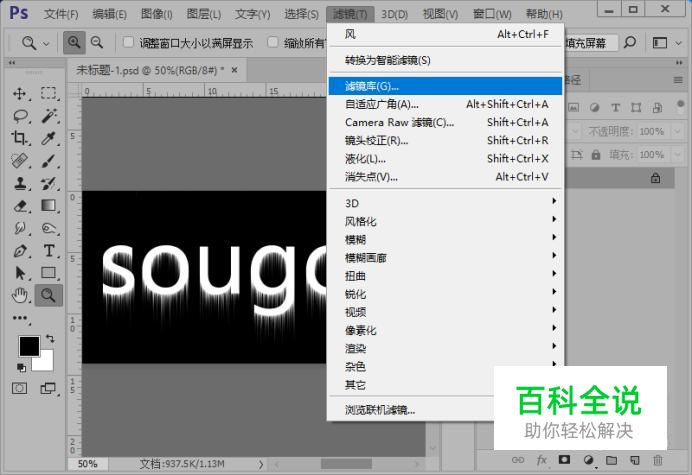Expand the 风格化 submenu
This screenshot has width=692, height=475.
[x=446, y=221]
